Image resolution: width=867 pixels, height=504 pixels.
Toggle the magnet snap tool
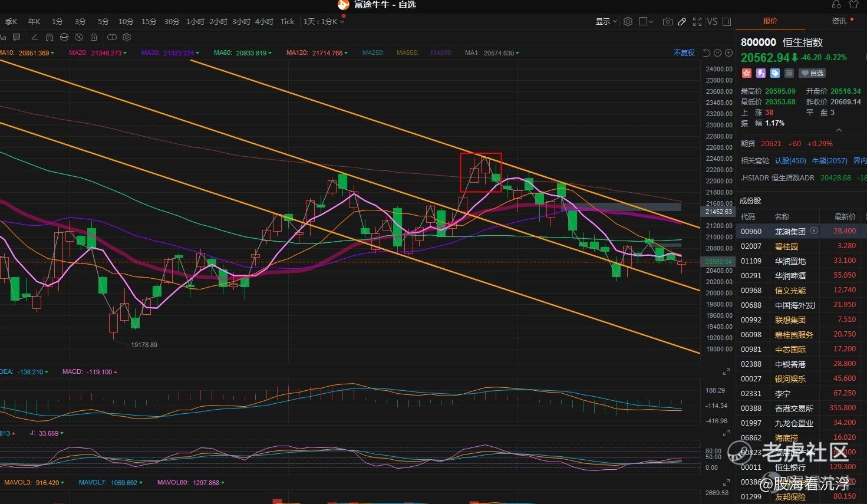[49, 37]
